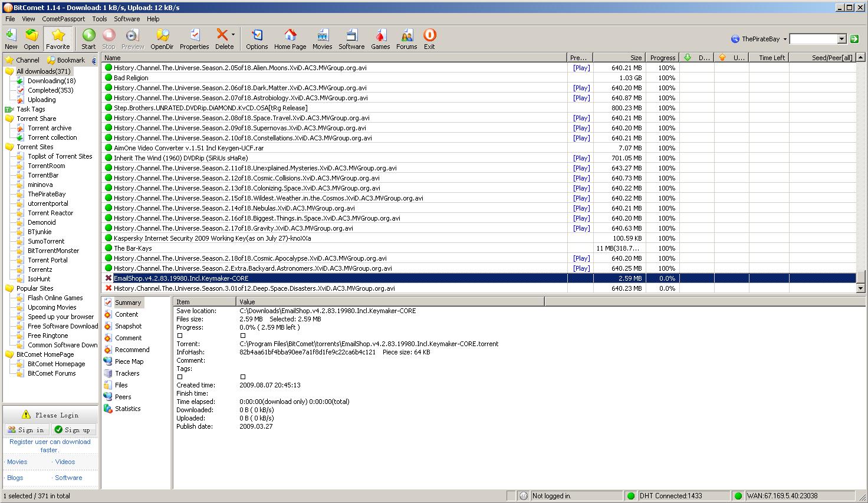The height and width of the screenshot is (503, 868).
Task: Open the Options toolbar icon
Action: tap(257, 39)
